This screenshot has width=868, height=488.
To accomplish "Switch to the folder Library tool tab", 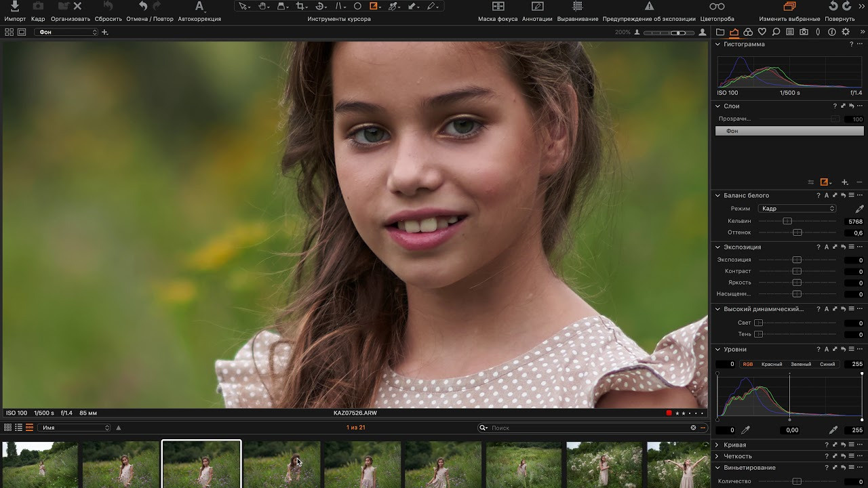I will pyautogui.click(x=720, y=31).
